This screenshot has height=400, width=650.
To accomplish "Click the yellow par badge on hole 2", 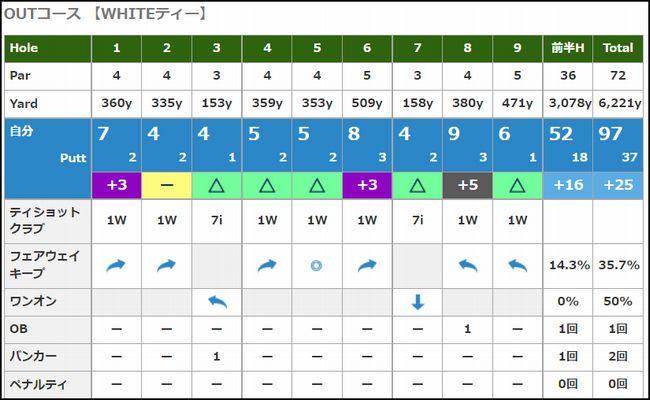I will point(166,184).
